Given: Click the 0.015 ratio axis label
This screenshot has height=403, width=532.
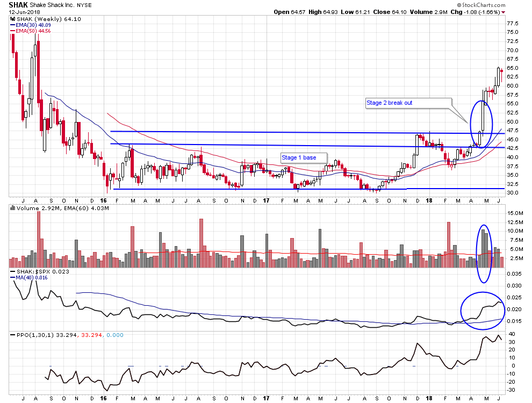Looking at the screenshot, I should pos(514,321).
